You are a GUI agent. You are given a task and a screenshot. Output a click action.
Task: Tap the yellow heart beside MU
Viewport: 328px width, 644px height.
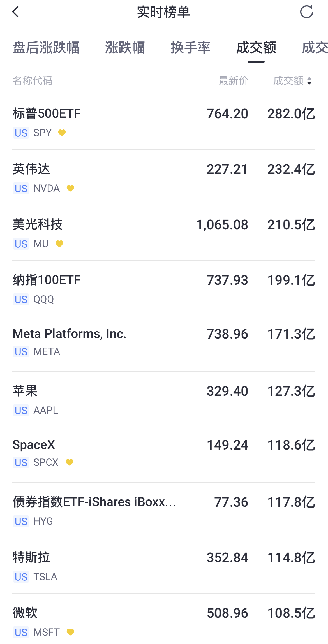point(59,244)
